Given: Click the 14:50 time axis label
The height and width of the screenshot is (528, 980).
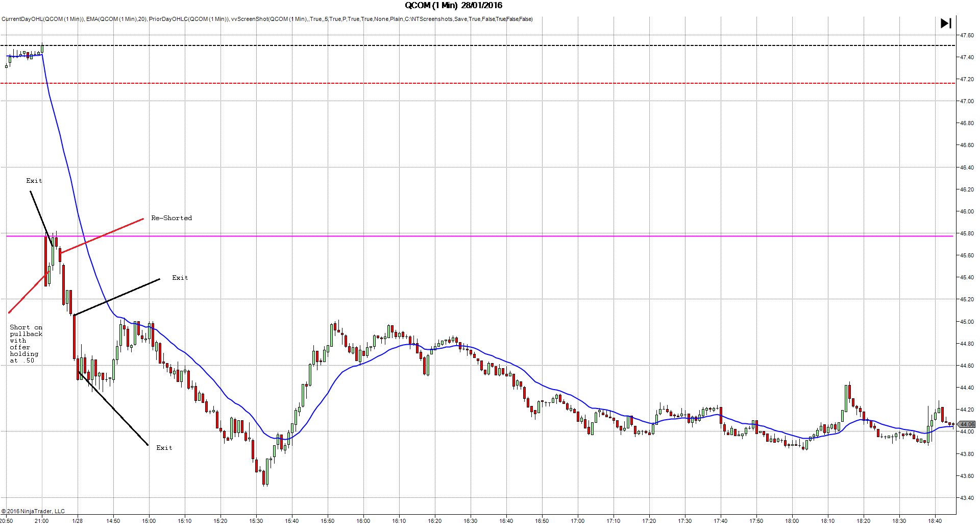Looking at the screenshot, I should 113,521.
